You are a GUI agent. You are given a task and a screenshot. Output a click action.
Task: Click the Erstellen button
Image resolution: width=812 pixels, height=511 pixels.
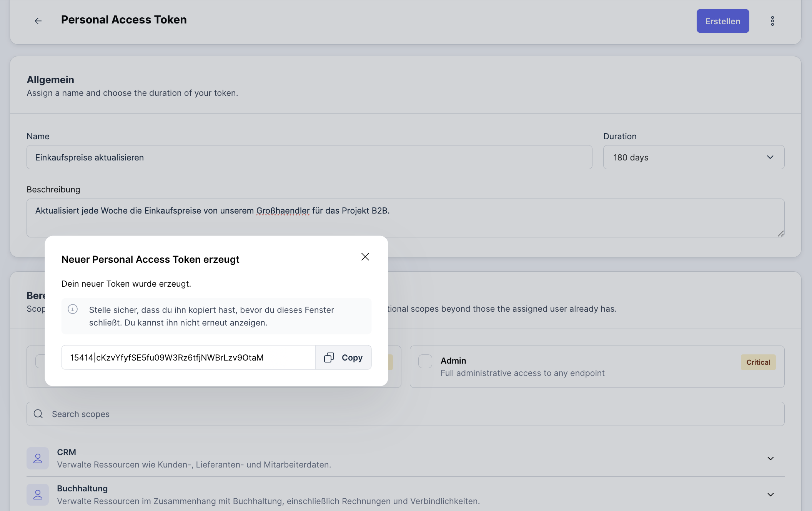[722, 21]
